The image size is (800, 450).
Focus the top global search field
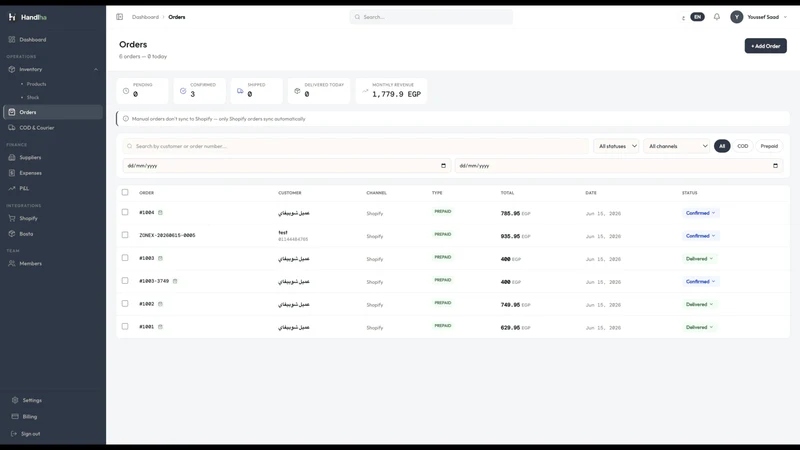pyautogui.click(x=431, y=17)
